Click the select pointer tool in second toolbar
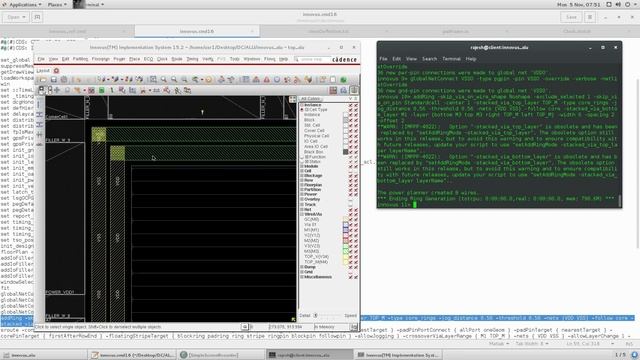 [41, 90]
